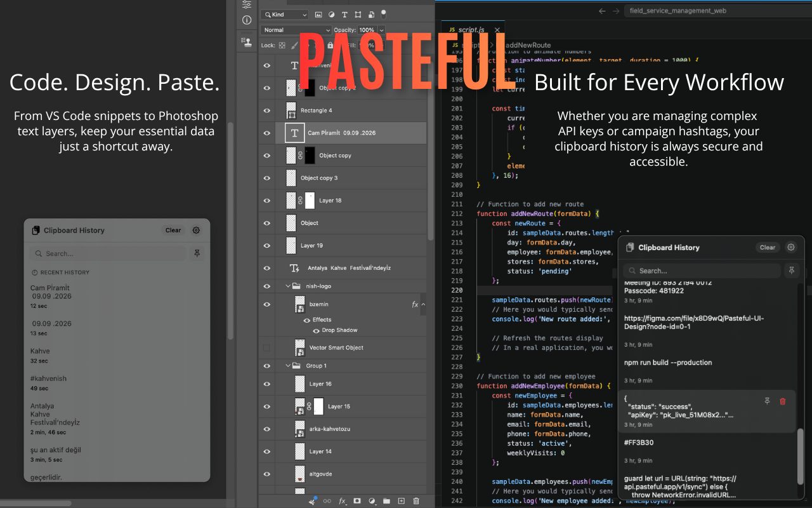Click the fx badge on the bzemin layer
812x508 pixels.
pos(415,305)
